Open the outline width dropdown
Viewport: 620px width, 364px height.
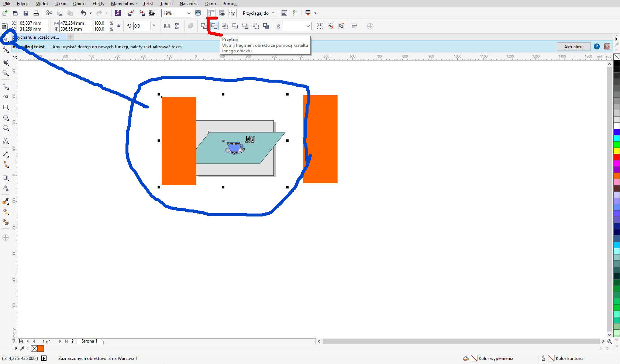pos(308,26)
